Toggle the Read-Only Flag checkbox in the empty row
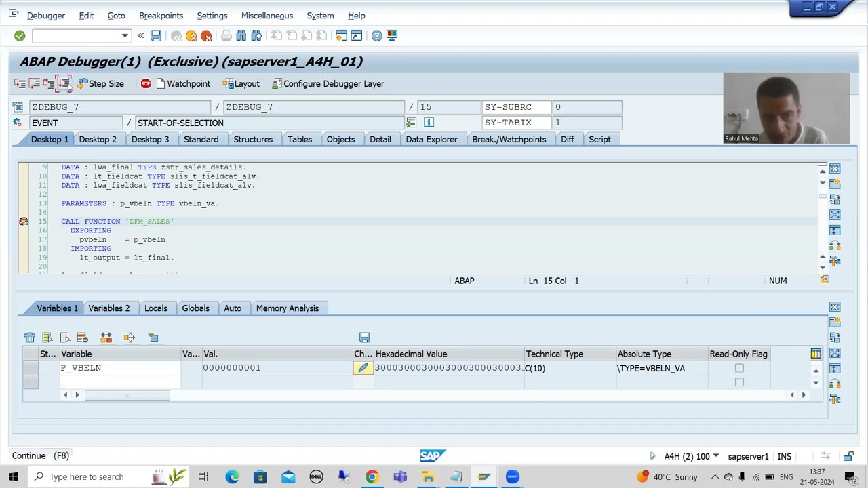This screenshot has width=868, height=488. [739, 382]
